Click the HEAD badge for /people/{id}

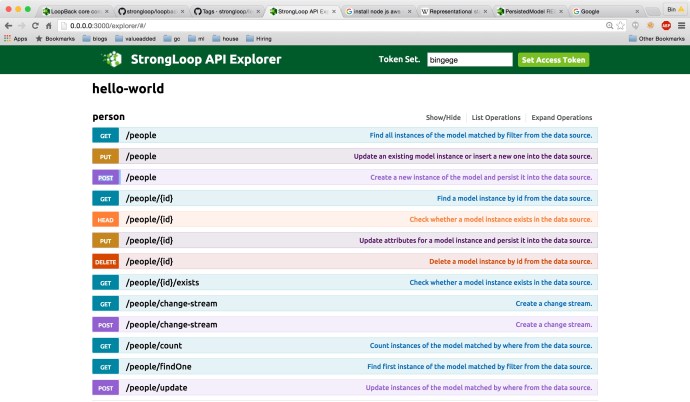(x=105, y=219)
